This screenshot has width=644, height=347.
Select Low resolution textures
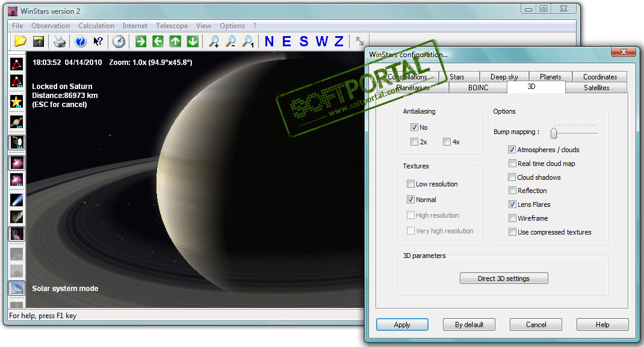point(410,184)
